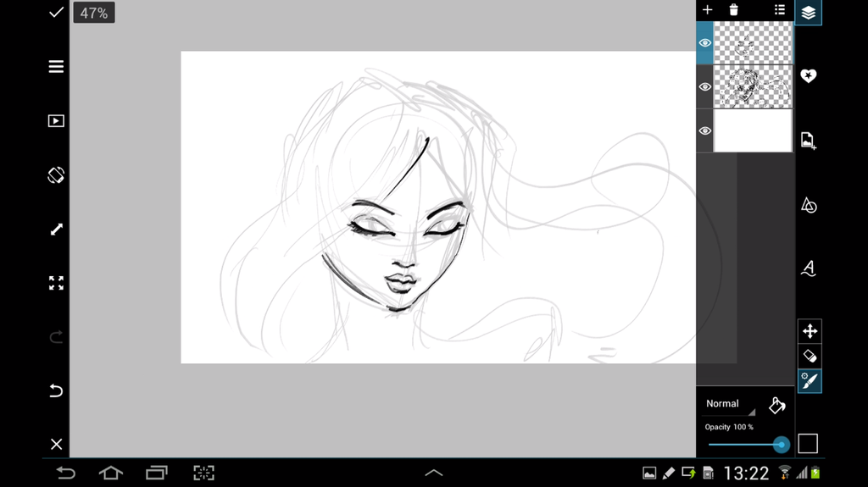Open the layer options list icon
Viewport: 868px width, 487px height.
tap(780, 9)
